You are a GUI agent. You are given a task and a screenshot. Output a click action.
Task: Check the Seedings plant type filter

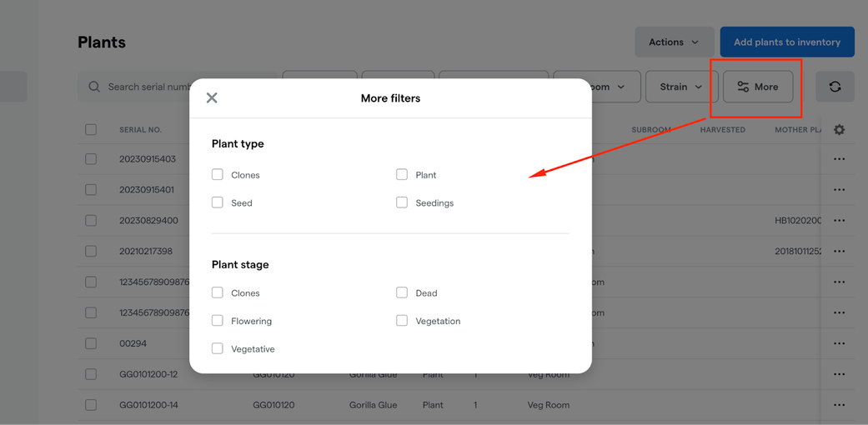click(402, 202)
